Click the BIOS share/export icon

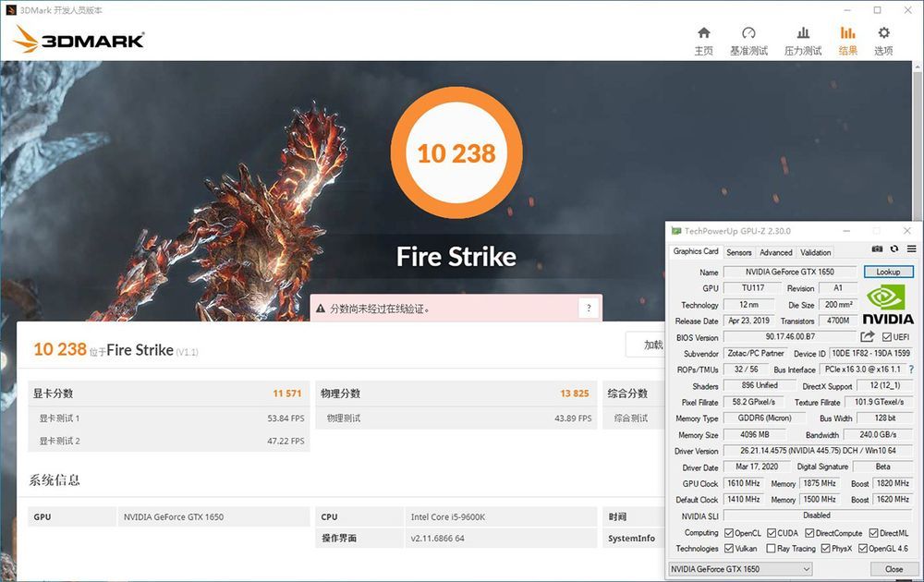tap(868, 336)
